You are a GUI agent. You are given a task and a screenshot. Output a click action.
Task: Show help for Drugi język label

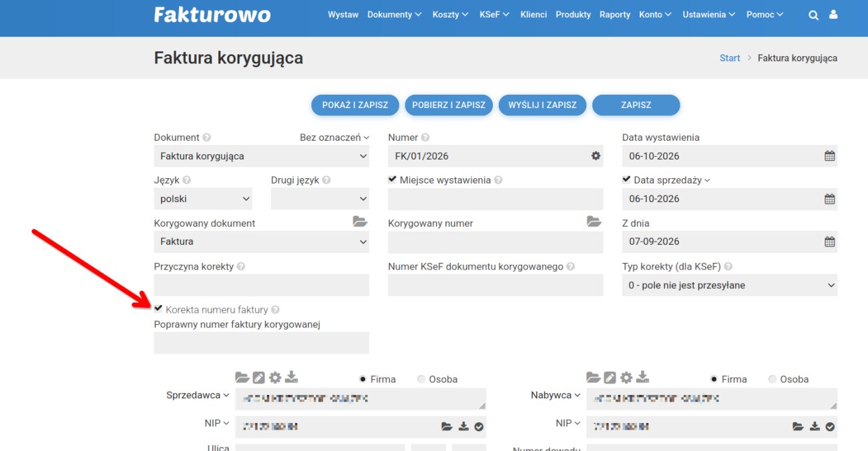(x=327, y=180)
